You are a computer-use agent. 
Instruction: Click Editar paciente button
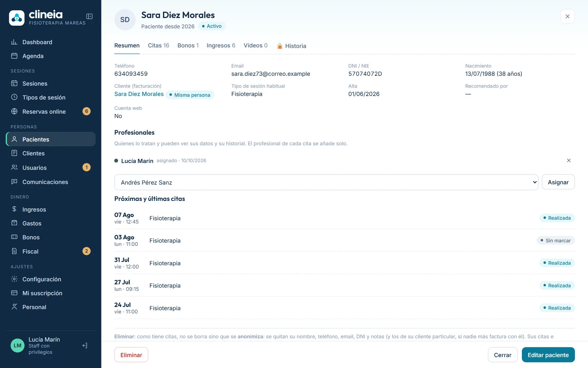pos(548,355)
